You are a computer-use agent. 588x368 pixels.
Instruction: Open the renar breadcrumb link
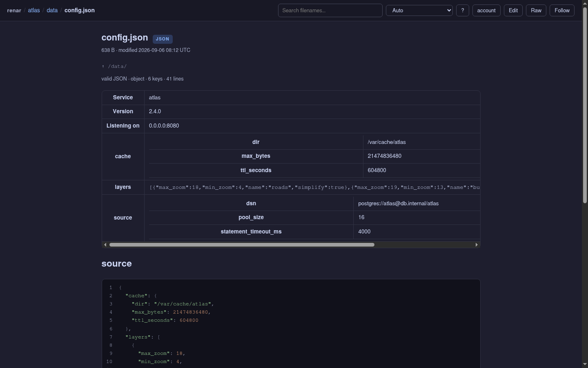point(14,11)
